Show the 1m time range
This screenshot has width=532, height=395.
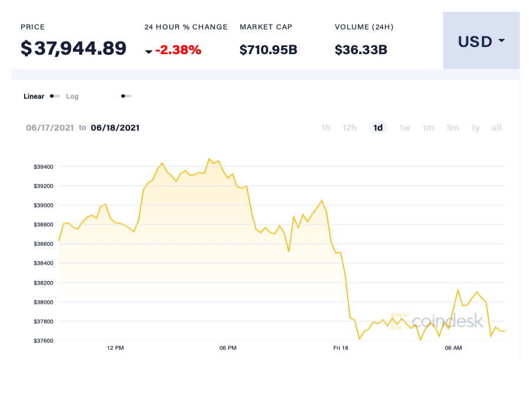click(428, 128)
